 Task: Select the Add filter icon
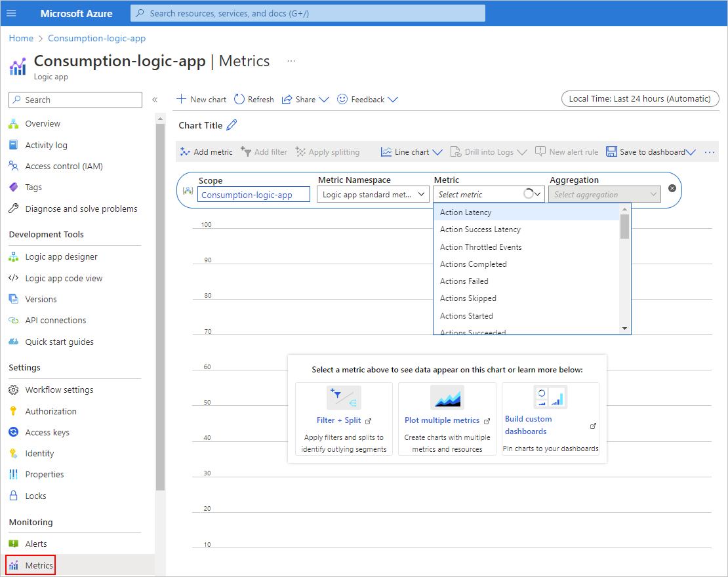coord(246,151)
